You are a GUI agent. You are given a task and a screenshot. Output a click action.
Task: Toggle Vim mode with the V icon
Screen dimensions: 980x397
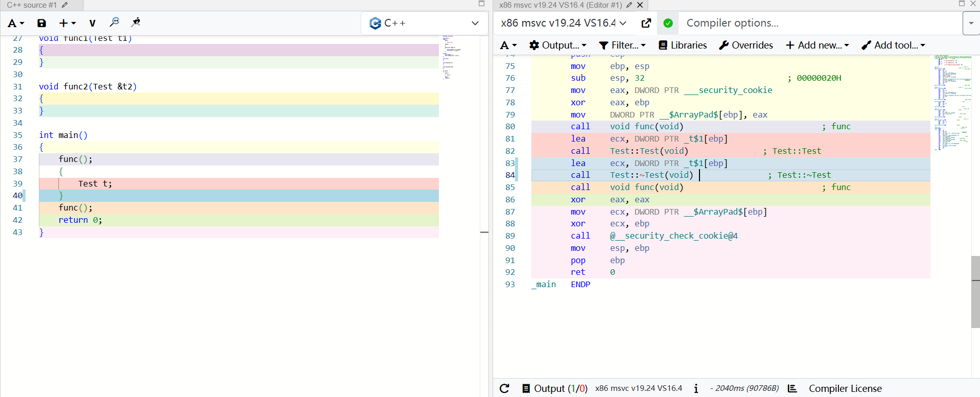pos(92,23)
